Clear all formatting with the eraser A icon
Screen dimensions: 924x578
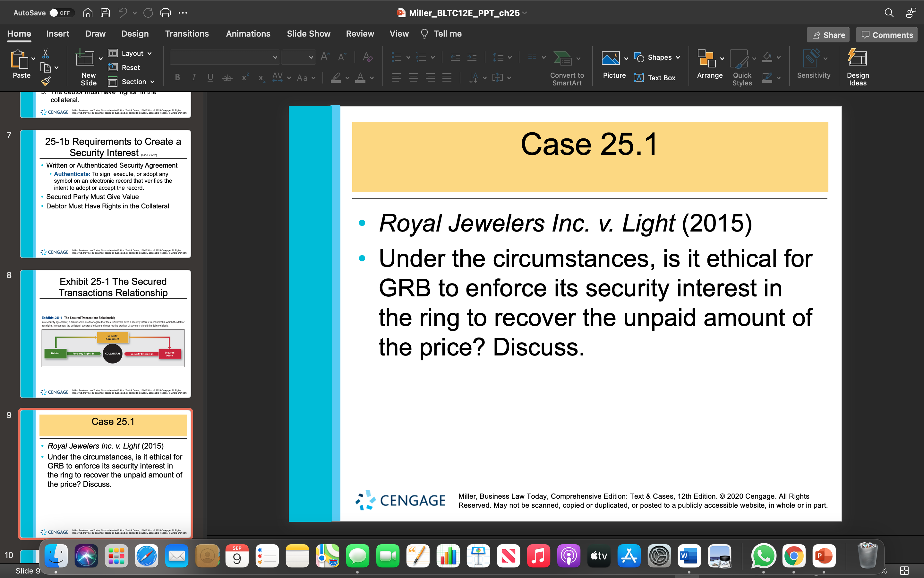[x=367, y=57]
